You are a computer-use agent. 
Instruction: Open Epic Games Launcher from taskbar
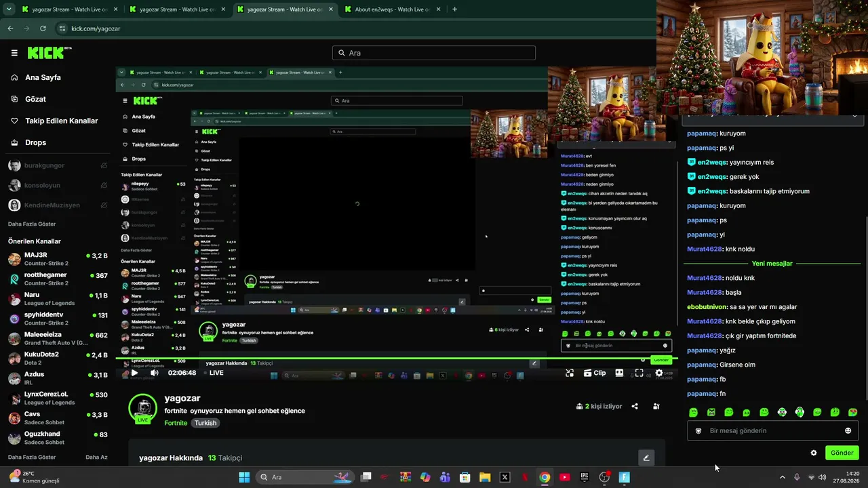(x=585, y=477)
